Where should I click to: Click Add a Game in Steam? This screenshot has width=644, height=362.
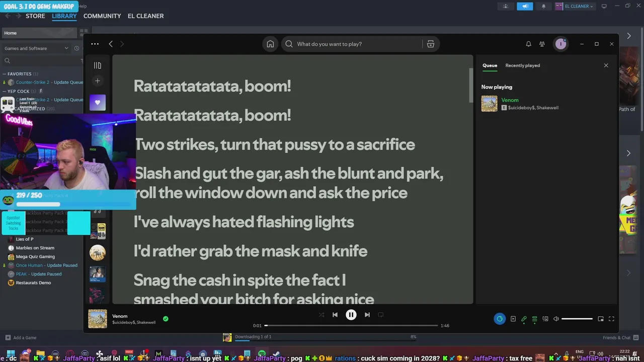click(x=21, y=337)
